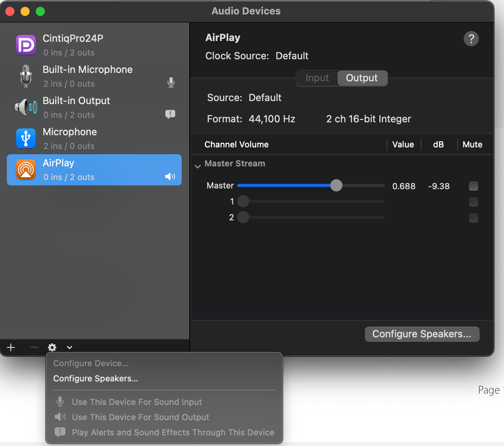
Task: Open the Source Default dropdown
Action: (265, 98)
